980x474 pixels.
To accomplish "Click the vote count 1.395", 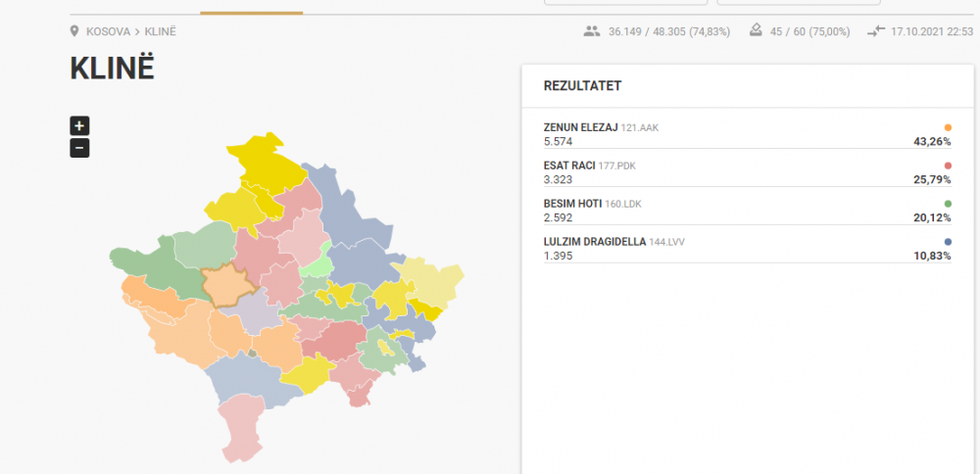I will coord(559,256).
